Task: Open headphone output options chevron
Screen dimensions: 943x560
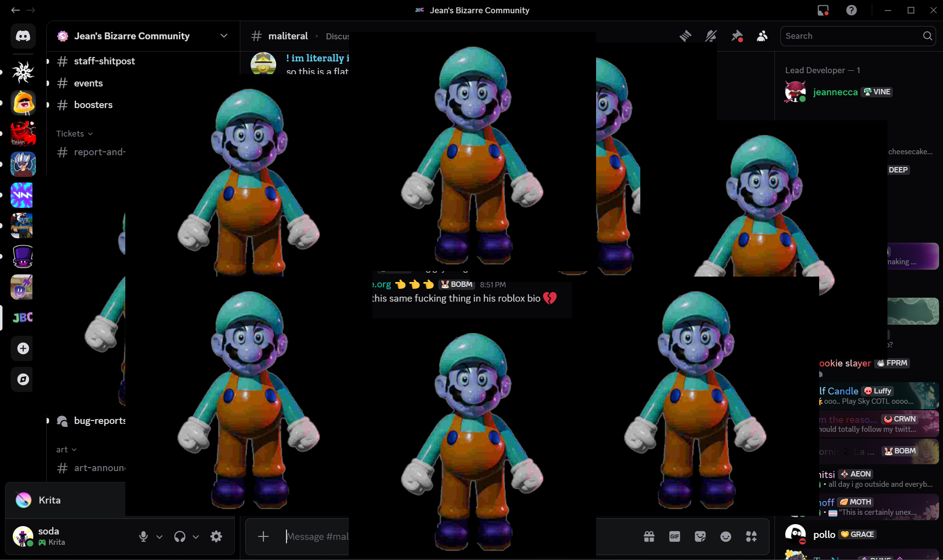Action: point(196,537)
